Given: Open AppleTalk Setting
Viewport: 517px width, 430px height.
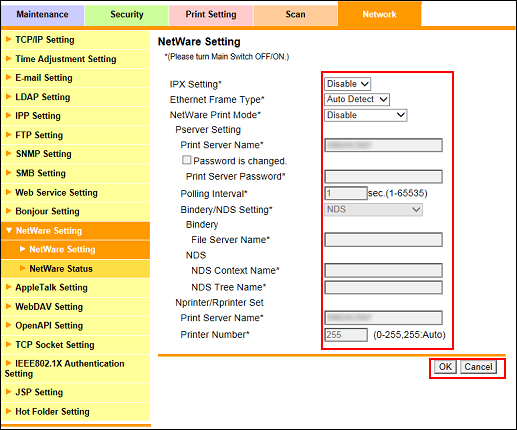Looking at the screenshot, I should tap(75, 288).
